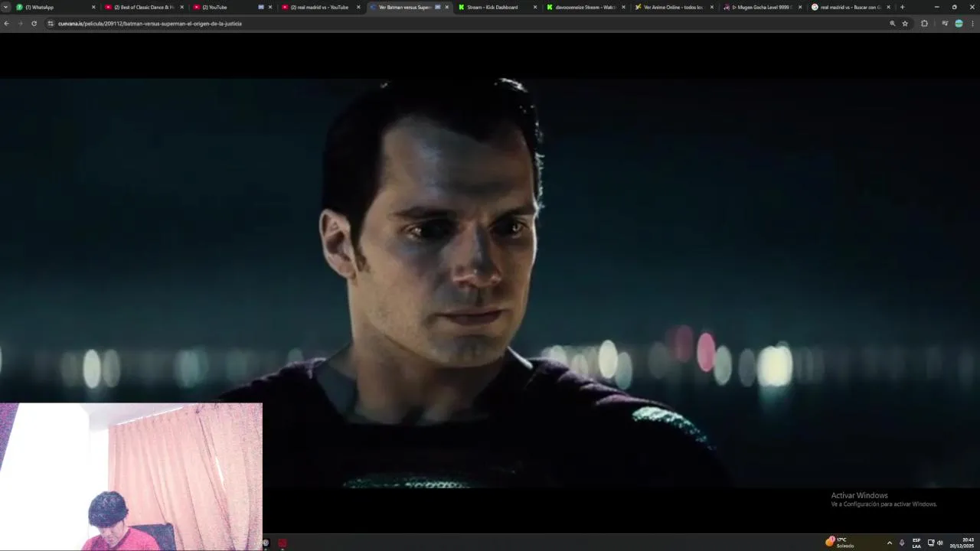Show hidden system tray icons
The width and height of the screenshot is (980, 551).
[x=889, y=543]
